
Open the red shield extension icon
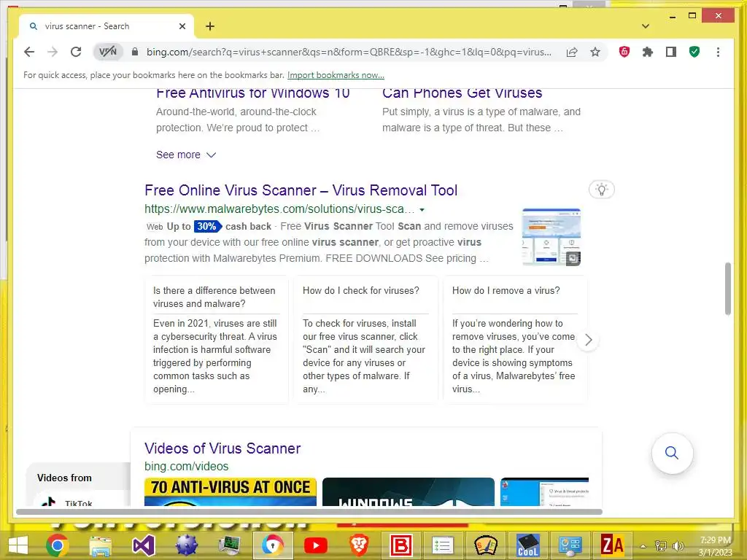[x=624, y=52]
